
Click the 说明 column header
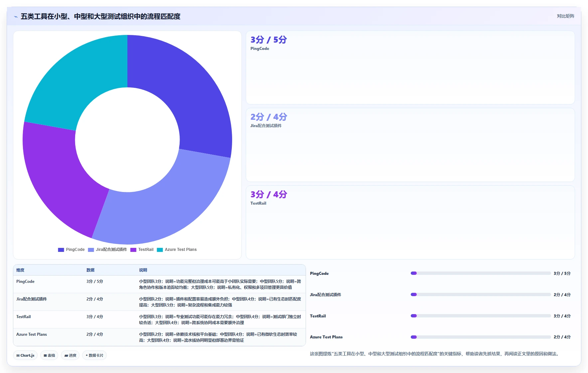click(143, 270)
